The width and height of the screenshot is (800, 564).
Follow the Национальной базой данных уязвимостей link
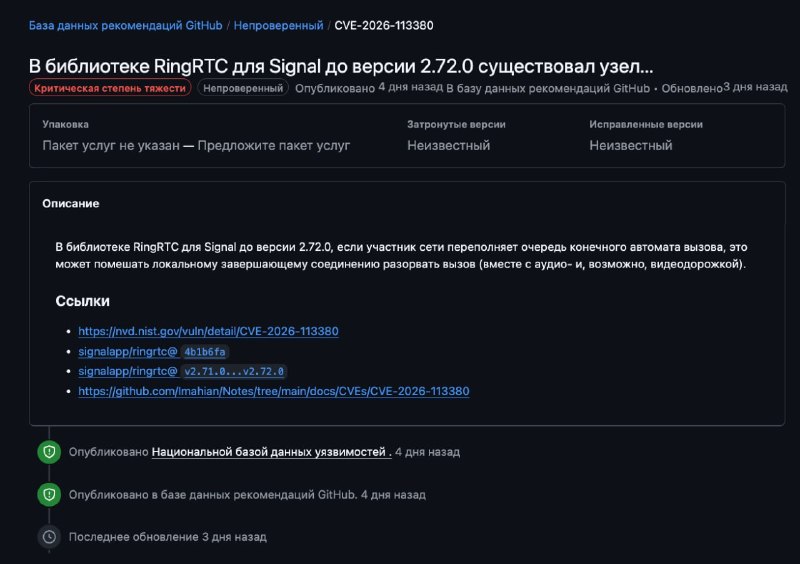tap(271, 452)
